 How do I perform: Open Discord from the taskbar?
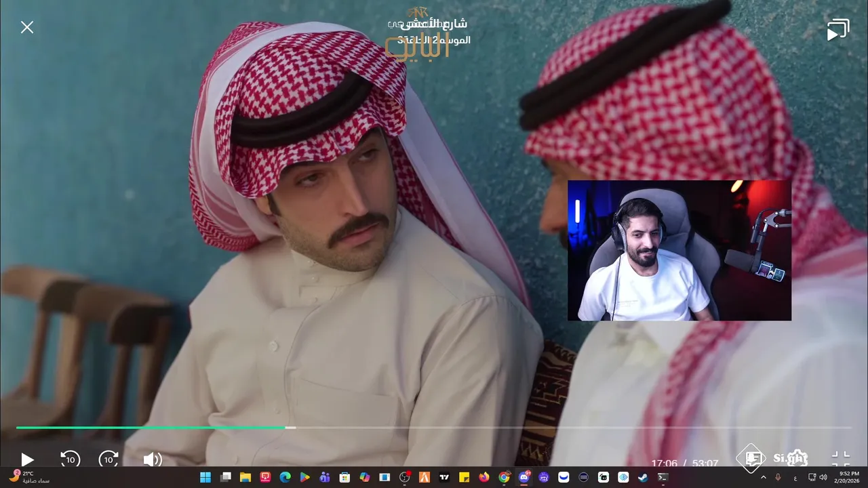524,477
